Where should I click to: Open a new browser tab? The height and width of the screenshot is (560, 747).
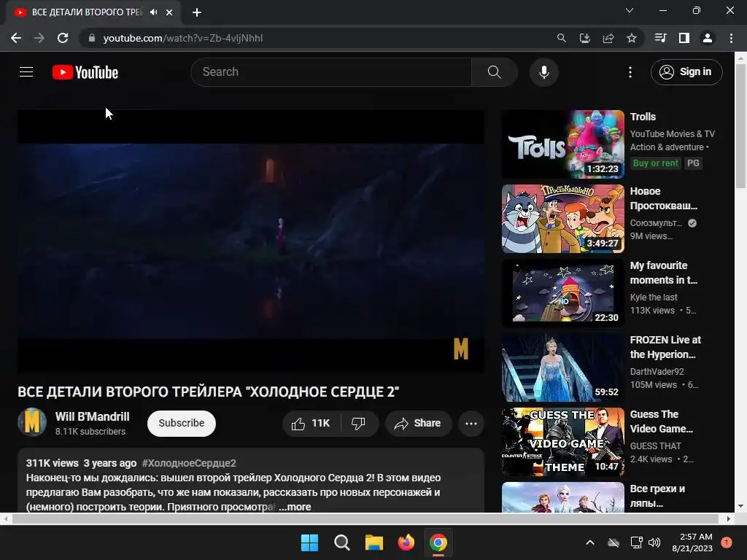tap(197, 12)
